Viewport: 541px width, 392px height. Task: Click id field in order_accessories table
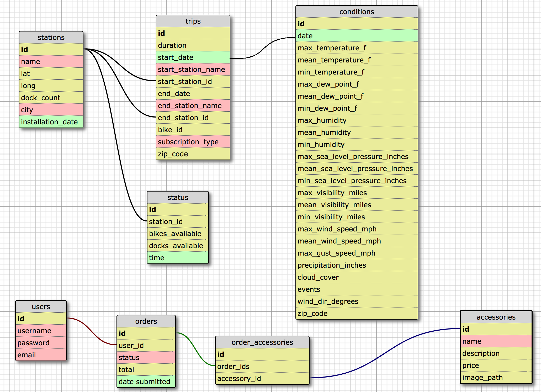[x=262, y=354]
